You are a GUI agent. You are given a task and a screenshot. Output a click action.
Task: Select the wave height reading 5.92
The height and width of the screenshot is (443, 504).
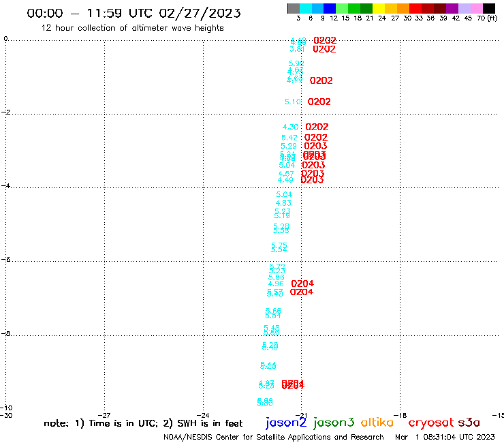click(x=296, y=63)
